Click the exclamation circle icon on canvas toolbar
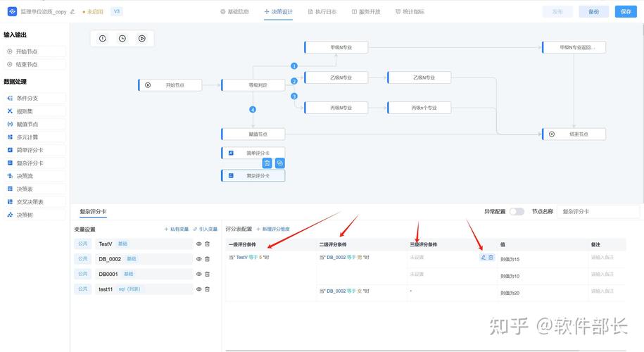This screenshot has height=352, width=644. [103, 39]
